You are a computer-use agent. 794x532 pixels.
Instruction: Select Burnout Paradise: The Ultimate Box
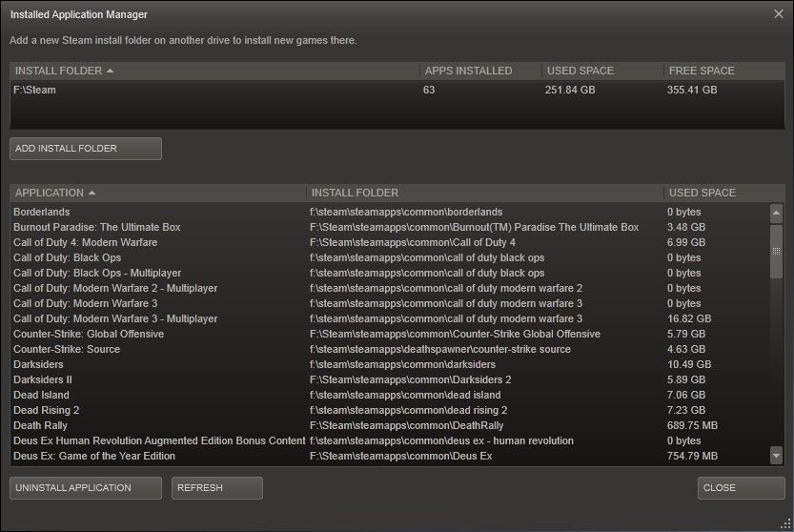[390, 227]
